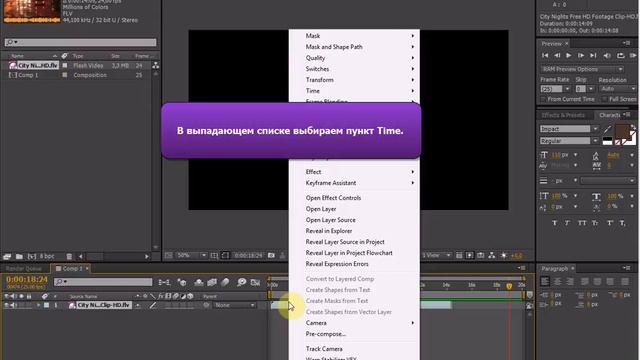
Task: Toggle Faux Bold text style
Action: pos(554,223)
